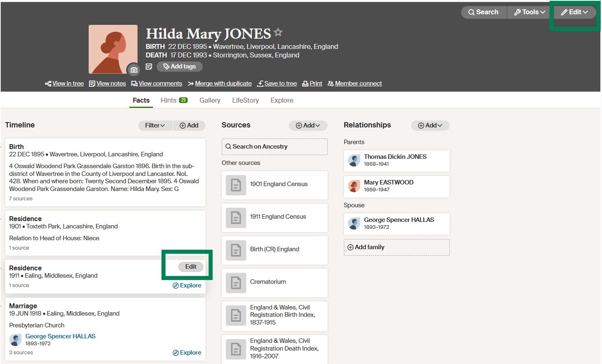Open the Relationships Add dropdown

click(x=430, y=125)
